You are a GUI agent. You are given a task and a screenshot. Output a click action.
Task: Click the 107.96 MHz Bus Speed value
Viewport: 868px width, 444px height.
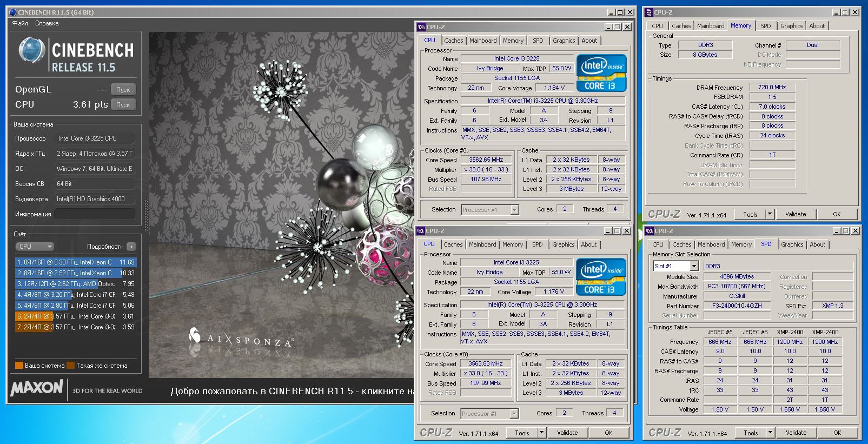point(486,180)
